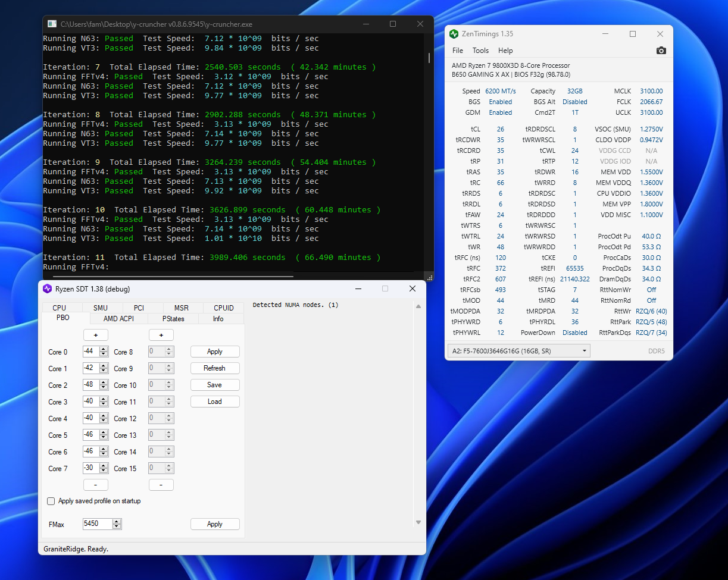The height and width of the screenshot is (580, 728).
Task: Click the Refresh button in Ryzen SDT
Action: point(214,368)
